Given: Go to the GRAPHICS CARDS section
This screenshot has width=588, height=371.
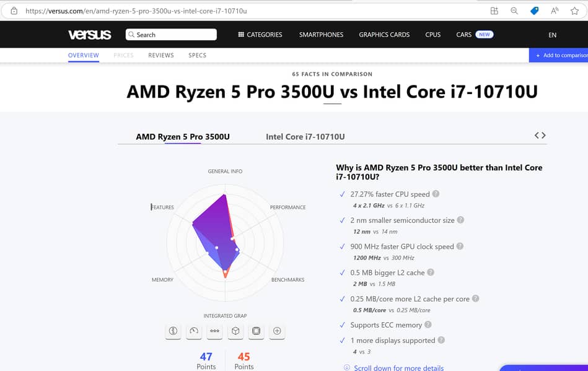Looking at the screenshot, I should (x=384, y=35).
